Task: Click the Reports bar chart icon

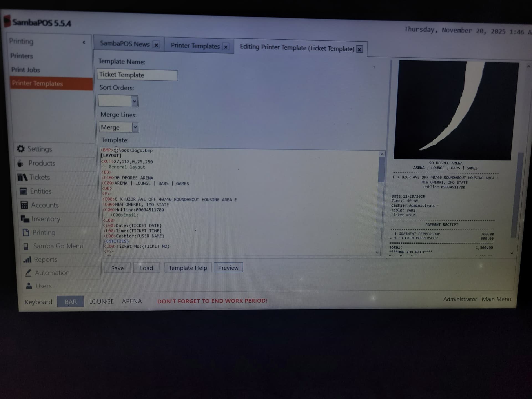Action: pyautogui.click(x=27, y=260)
